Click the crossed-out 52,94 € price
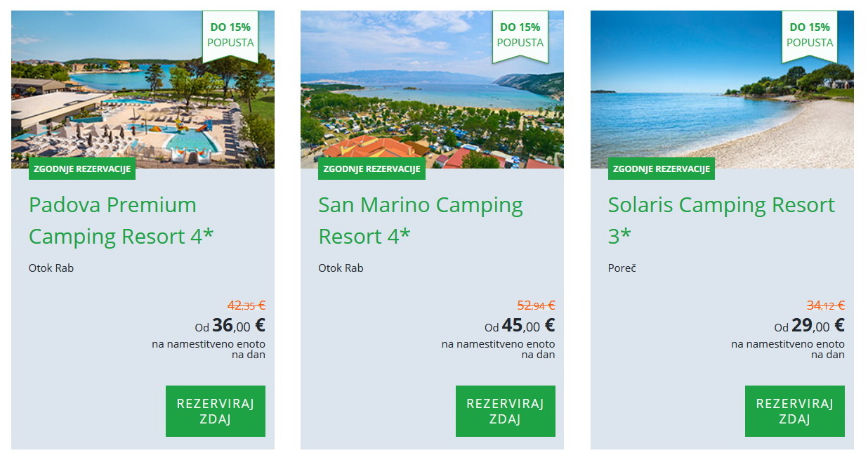This screenshot has width=868, height=460. [x=536, y=305]
